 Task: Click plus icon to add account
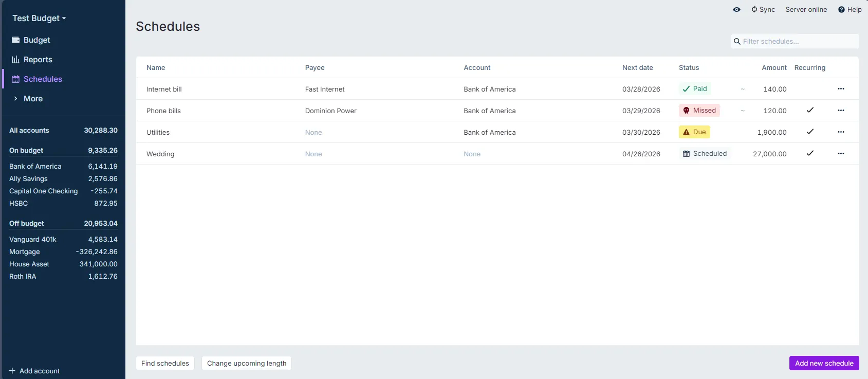pyautogui.click(x=12, y=371)
